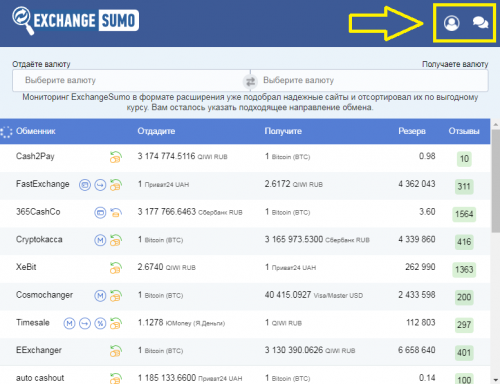Screen dimensions: 500x384
Task: Open the 1564 reviews badge for 365CashCo
Action: (464, 214)
